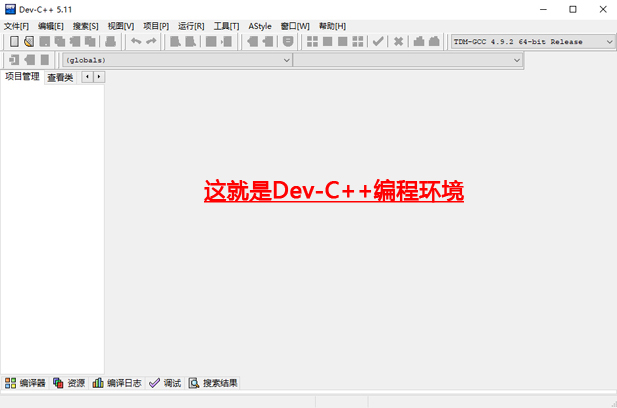
Task: Click the Debug checkmark icon
Action: tap(378, 41)
